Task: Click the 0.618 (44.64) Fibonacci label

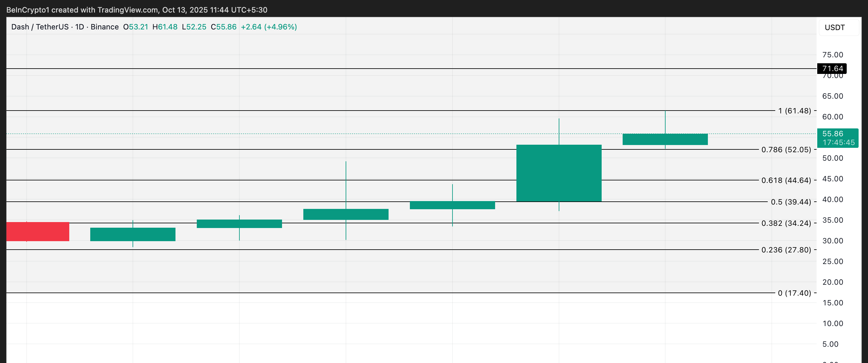Action: (786, 180)
